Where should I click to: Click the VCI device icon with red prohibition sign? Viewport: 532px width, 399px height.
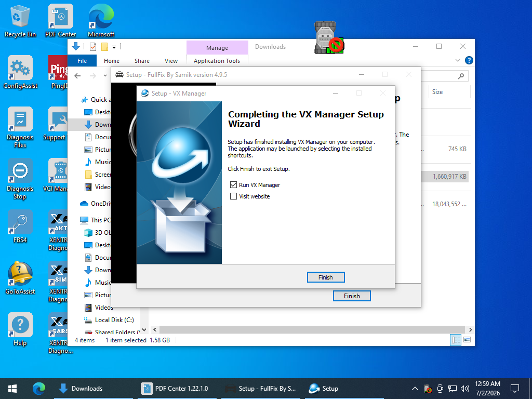pyautogui.click(x=329, y=37)
